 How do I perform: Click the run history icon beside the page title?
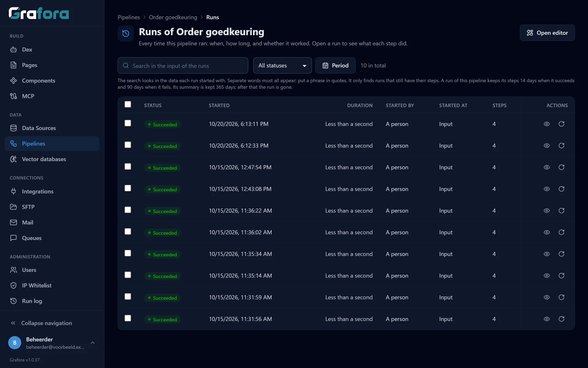[126, 33]
